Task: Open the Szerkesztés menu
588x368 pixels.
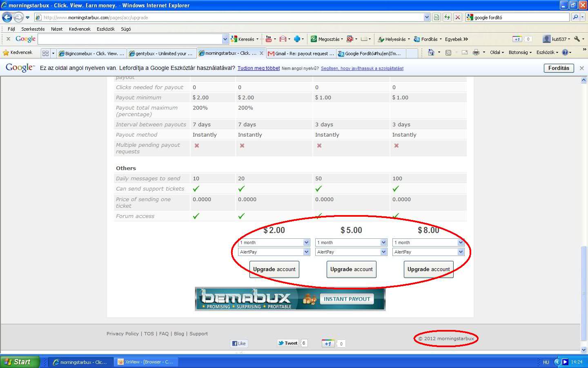Action: pyautogui.click(x=33, y=29)
